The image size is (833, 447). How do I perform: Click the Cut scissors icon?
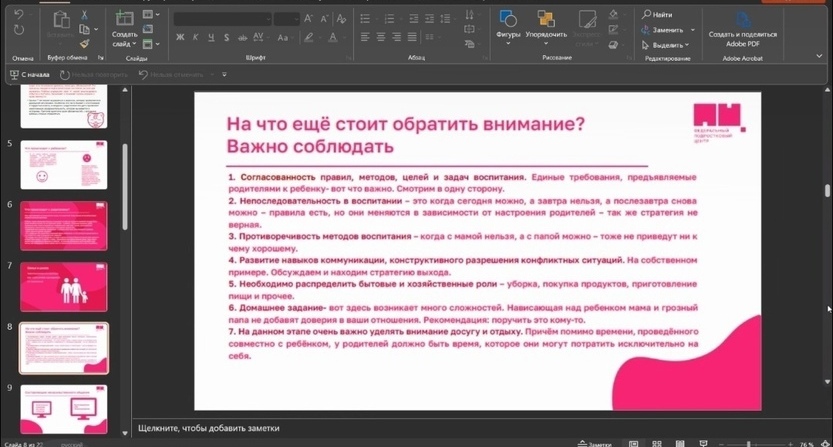coord(84,15)
